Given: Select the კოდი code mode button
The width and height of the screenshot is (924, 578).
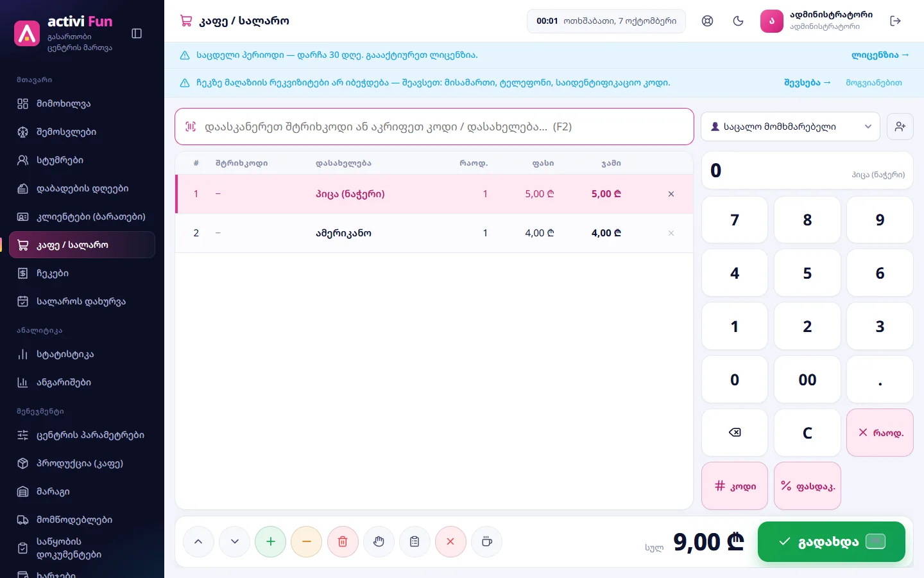Looking at the screenshot, I should pyautogui.click(x=735, y=486).
